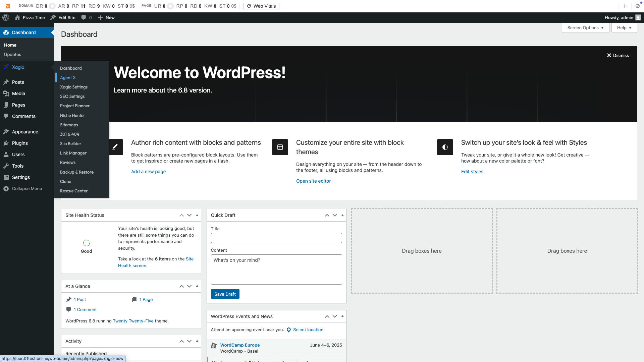644x362 pixels.
Task: Open Xagio Settings in the submenu
Action: click(74, 87)
